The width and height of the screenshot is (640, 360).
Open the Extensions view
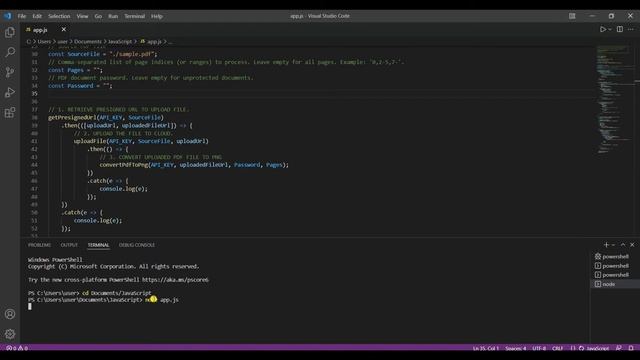tap(10, 112)
